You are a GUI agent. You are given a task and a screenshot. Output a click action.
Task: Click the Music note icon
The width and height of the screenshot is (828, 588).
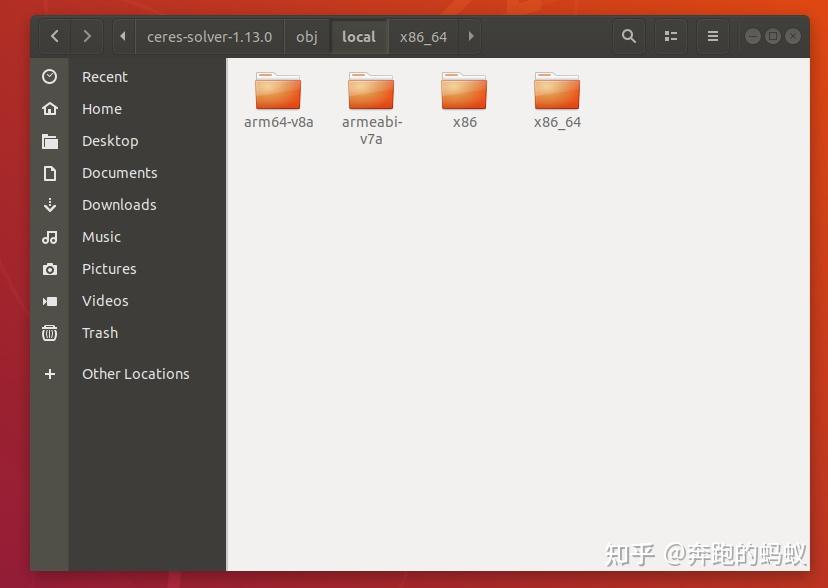50,237
